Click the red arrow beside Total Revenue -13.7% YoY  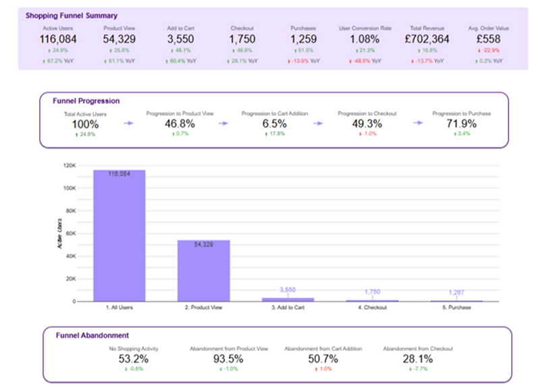413,60
